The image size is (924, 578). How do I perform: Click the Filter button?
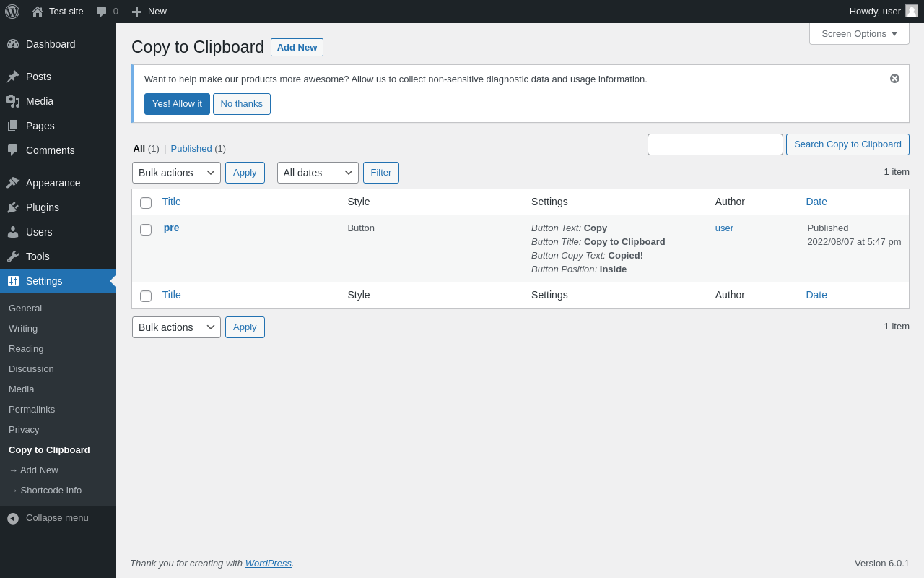(x=381, y=173)
